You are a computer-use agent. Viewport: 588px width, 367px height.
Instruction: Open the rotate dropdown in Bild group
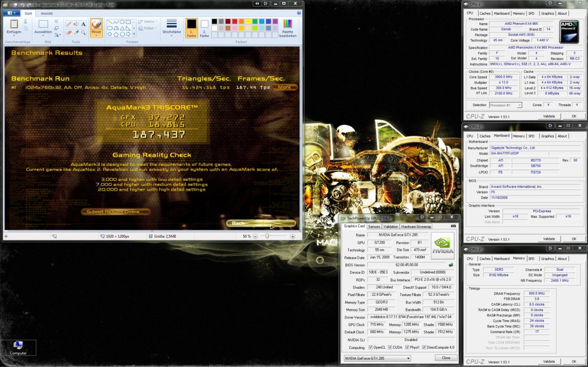(x=57, y=35)
